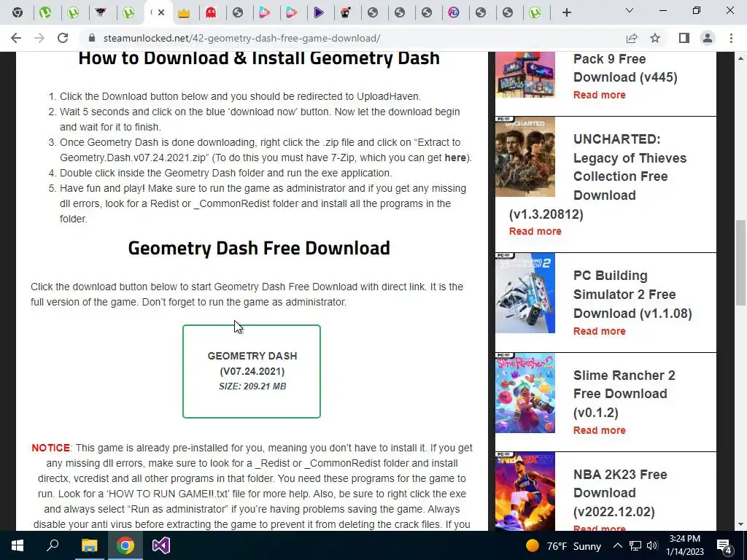Viewport: 747px width, 560px height.
Task: Open the Chrome profile menu
Action: click(x=708, y=38)
